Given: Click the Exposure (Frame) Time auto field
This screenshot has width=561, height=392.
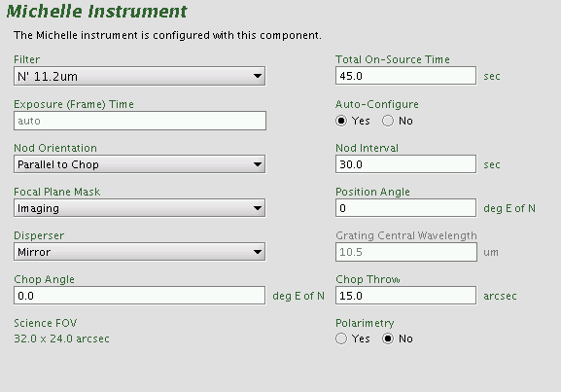Looking at the screenshot, I should coord(140,121).
